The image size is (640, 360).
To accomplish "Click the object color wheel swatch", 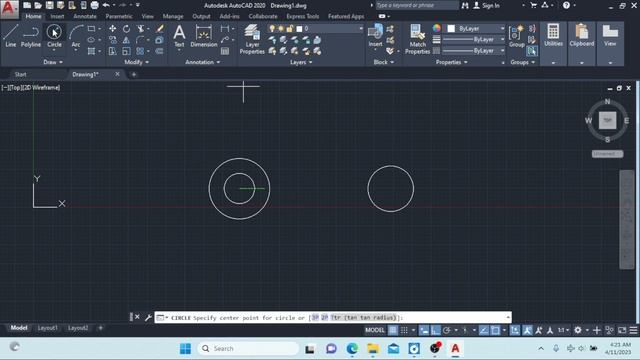I will [437, 28].
